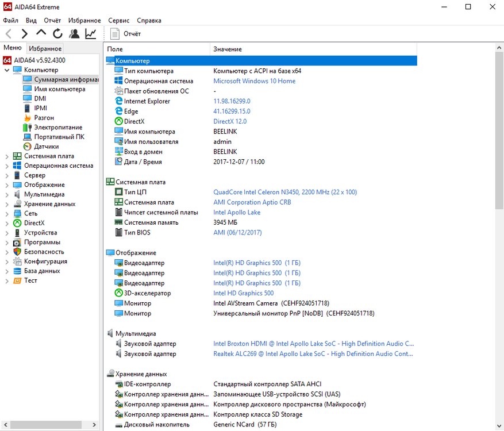Click the Системная память row
The width and height of the screenshot is (504, 431).
[x=261, y=222]
